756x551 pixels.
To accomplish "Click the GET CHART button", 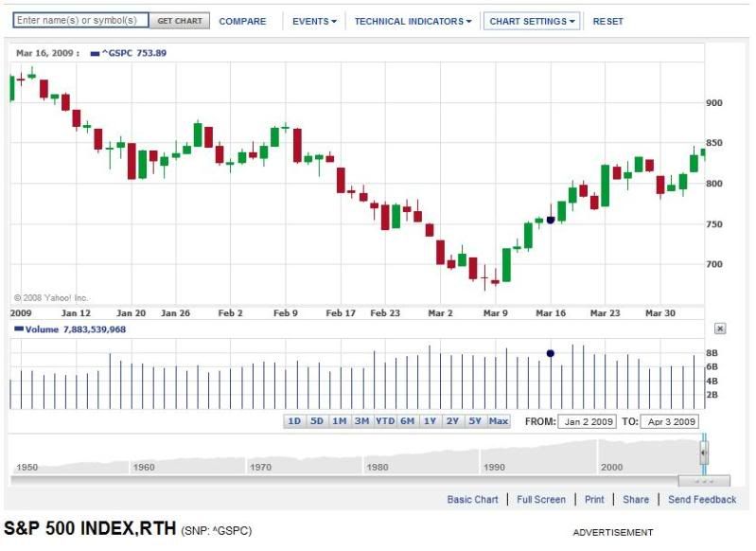I will [x=180, y=21].
